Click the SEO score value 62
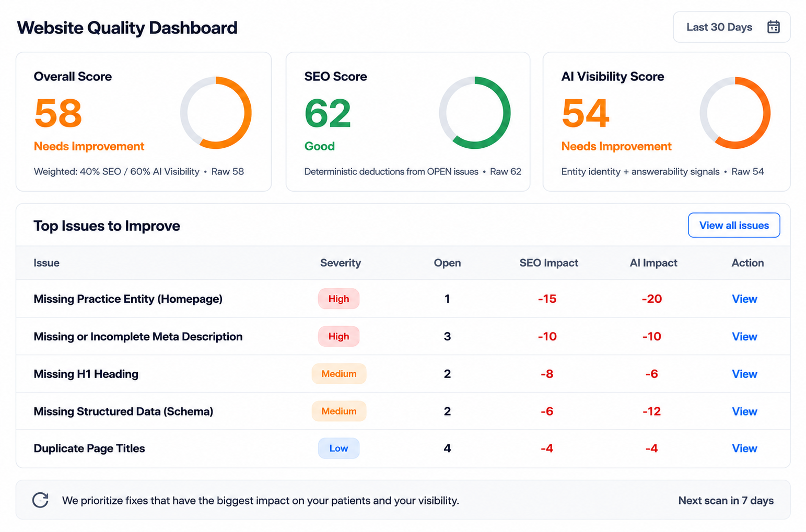This screenshot has width=806, height=532. (328, 113)
